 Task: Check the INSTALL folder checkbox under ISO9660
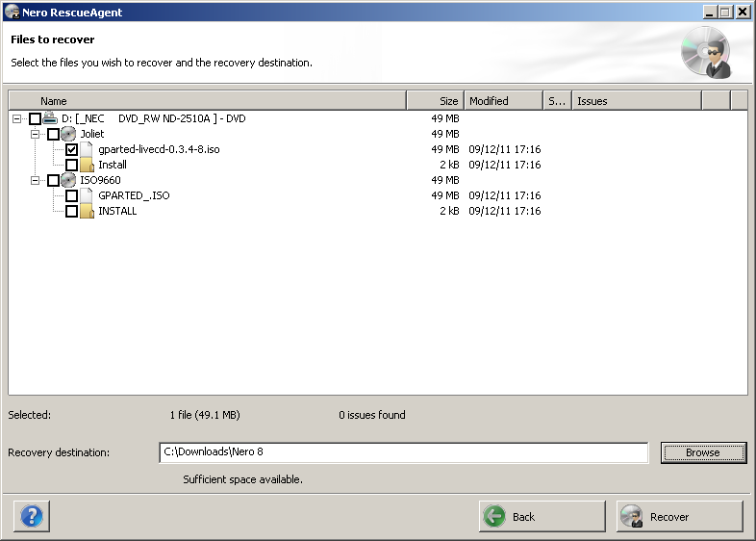click(x=71, y=212)
